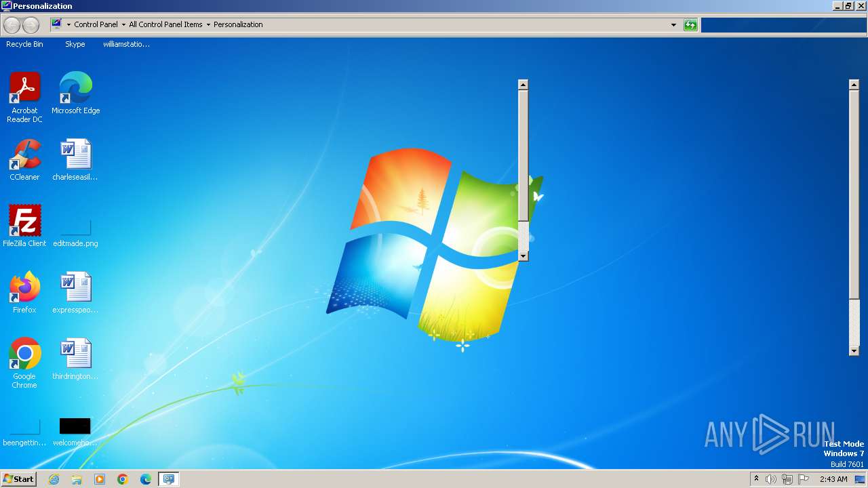This screenshot has width=868, height=488.
Task: Expand the arrow after Control Panel breadcrumb
Action: coord(123,24)
